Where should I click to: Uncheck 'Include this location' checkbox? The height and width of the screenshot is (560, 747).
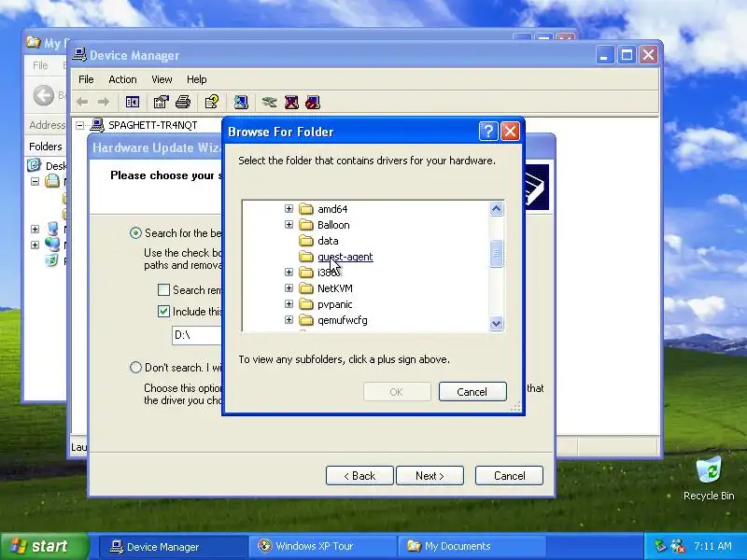[x=163, y=311]
